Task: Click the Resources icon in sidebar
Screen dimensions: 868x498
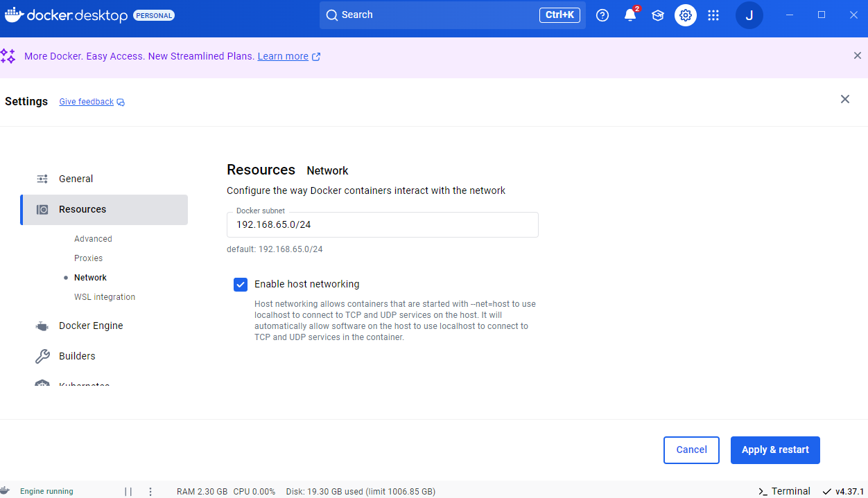Action: coord(42,209)
